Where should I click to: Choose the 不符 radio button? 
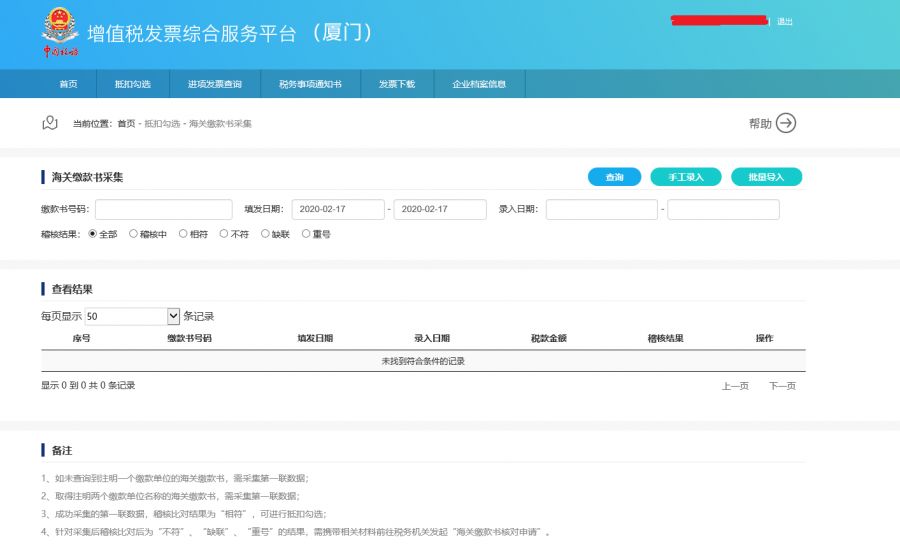coord(224,234)
